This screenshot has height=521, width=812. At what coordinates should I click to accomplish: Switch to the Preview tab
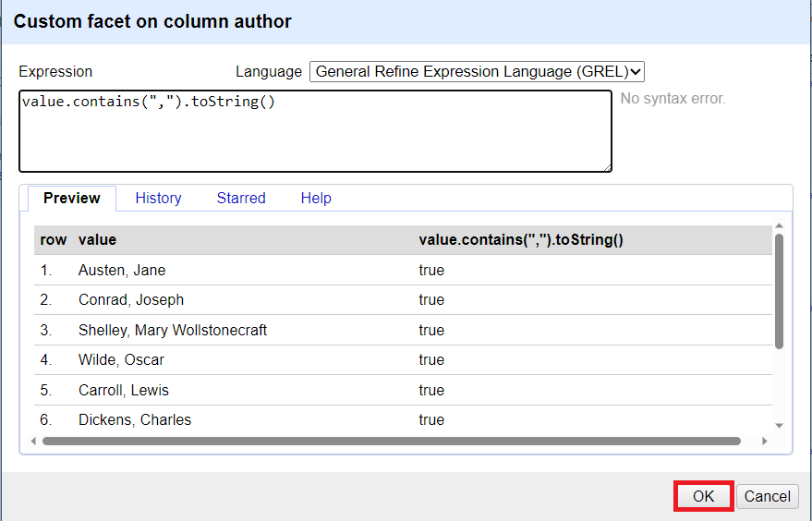(x=72, y=199)
